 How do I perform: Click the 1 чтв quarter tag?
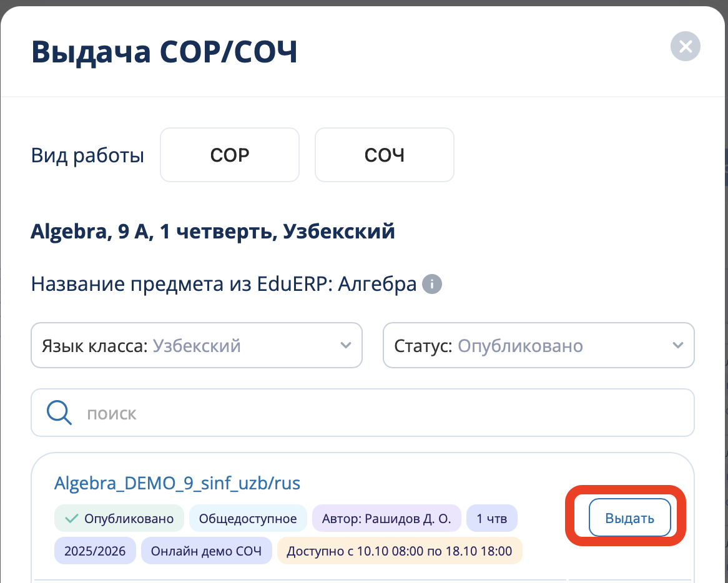tap(491, 518)
